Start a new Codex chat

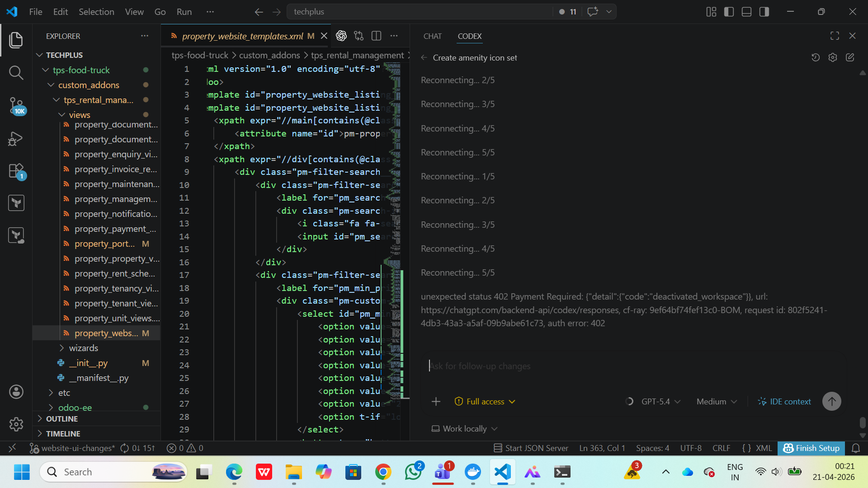tap(850, 57)
